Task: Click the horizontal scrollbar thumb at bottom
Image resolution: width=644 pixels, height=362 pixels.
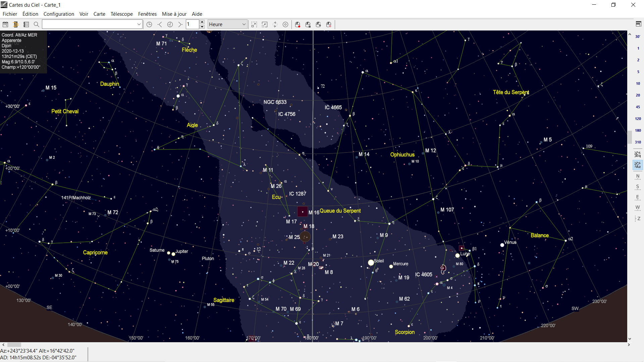Action: click(x=14, y=345)
